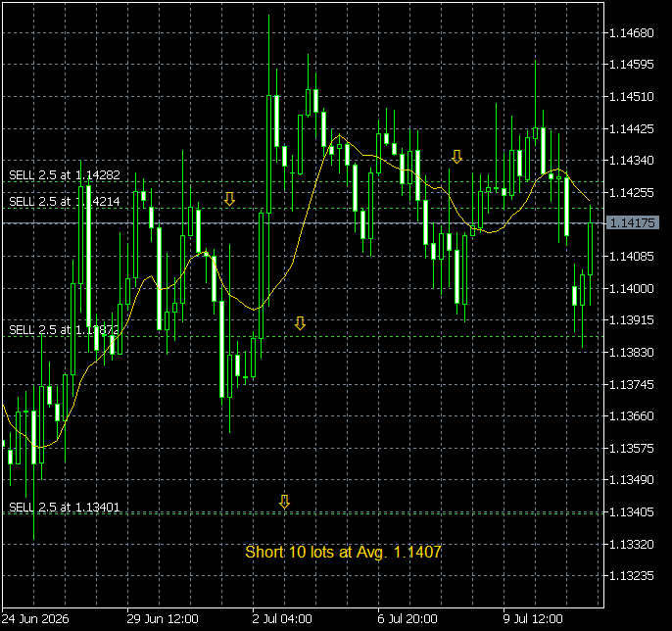The width and height of the screenshot is (672, 631).
Task: Click the 1.13405 price scale label
Action: pos(632,511)
